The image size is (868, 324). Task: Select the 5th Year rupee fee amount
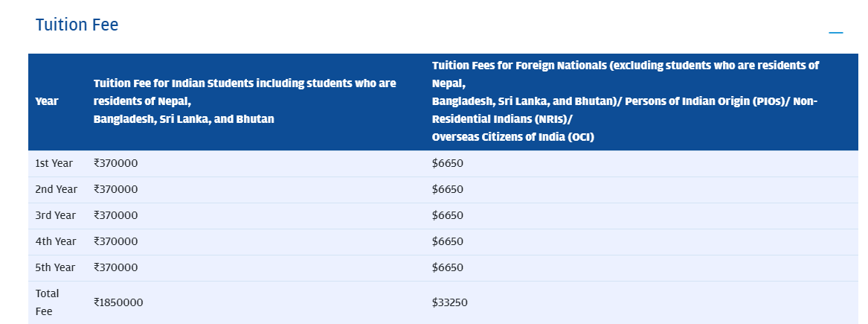coord(116,267)
